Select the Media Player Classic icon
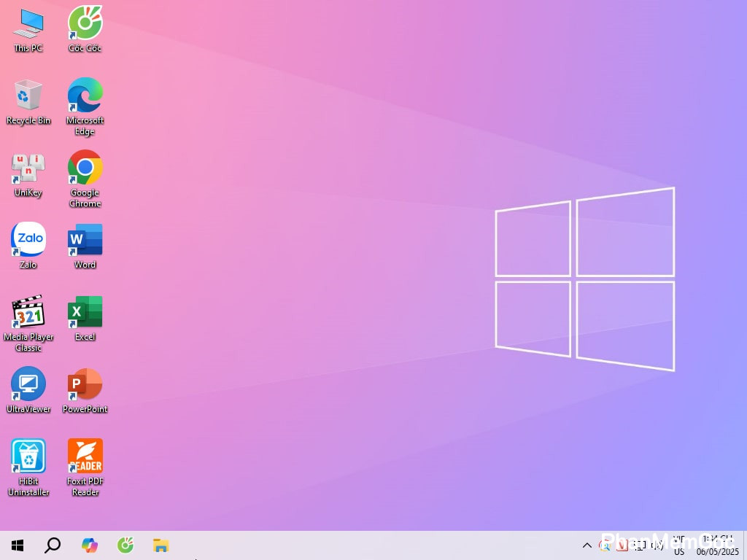 tap(28, 312)
